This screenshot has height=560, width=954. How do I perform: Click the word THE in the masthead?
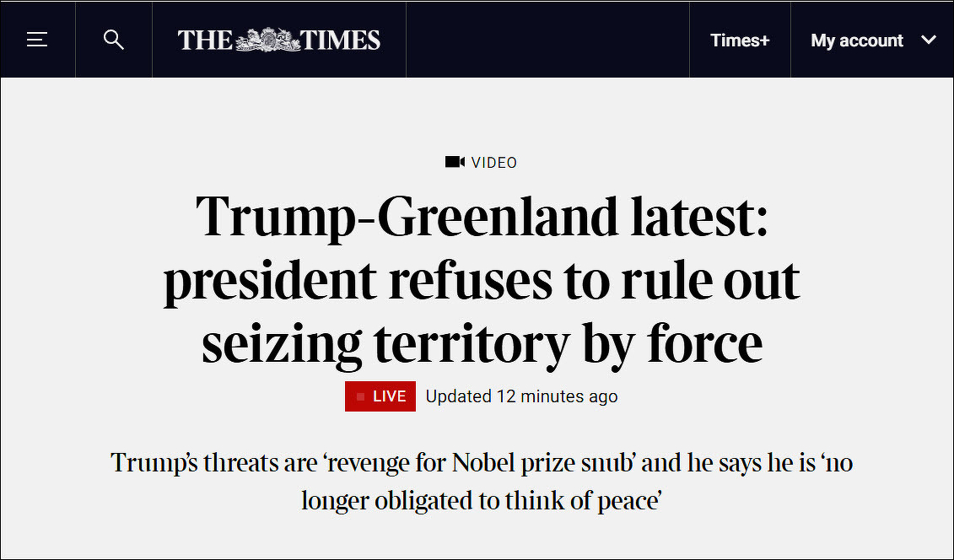tap(205, 40)
